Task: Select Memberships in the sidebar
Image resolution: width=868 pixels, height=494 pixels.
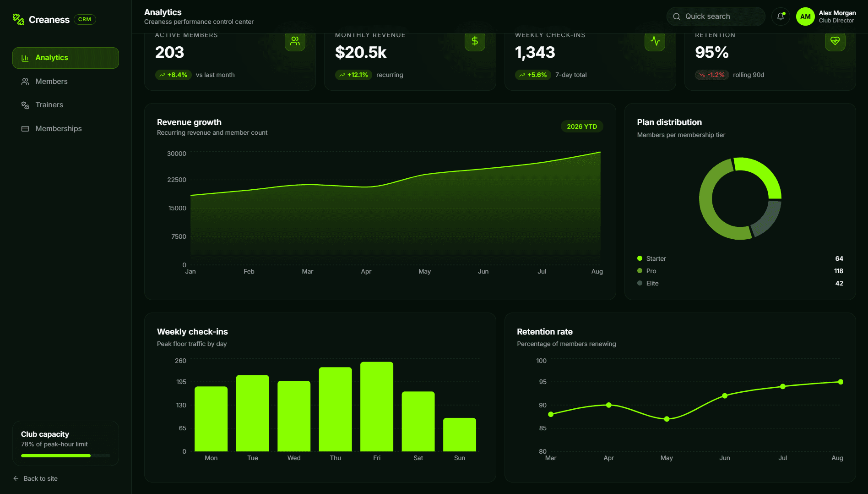Action: [x=65, y=129]
